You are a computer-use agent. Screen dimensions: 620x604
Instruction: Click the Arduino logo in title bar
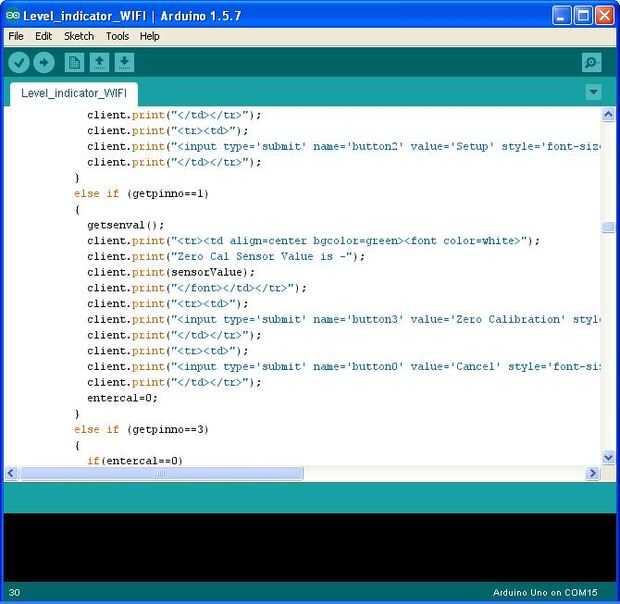[13, 16]
